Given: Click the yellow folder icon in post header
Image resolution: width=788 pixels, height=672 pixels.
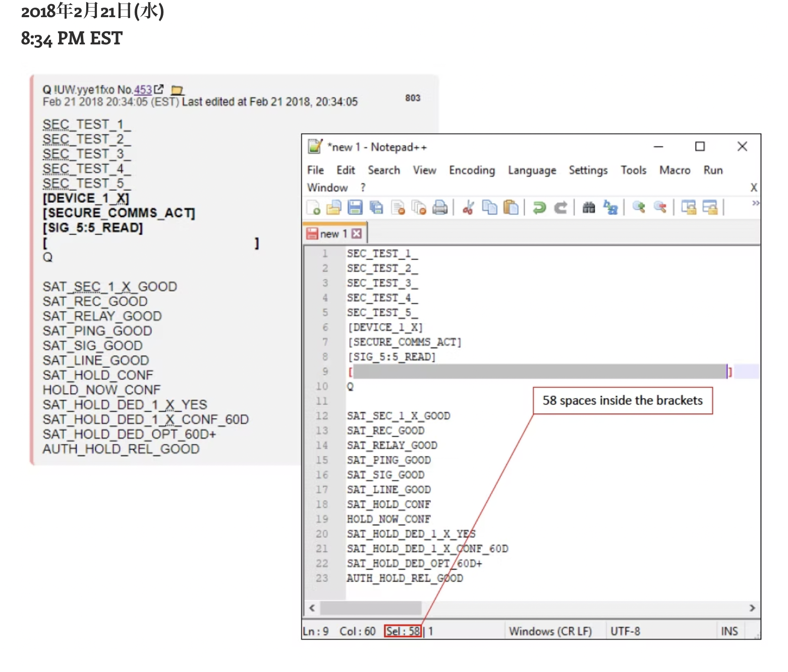Looking at the screenshot, I should tap(177, 90).
